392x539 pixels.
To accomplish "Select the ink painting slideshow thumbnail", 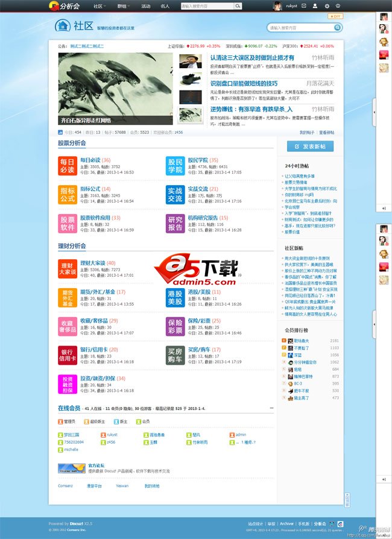I will [191, 115].
